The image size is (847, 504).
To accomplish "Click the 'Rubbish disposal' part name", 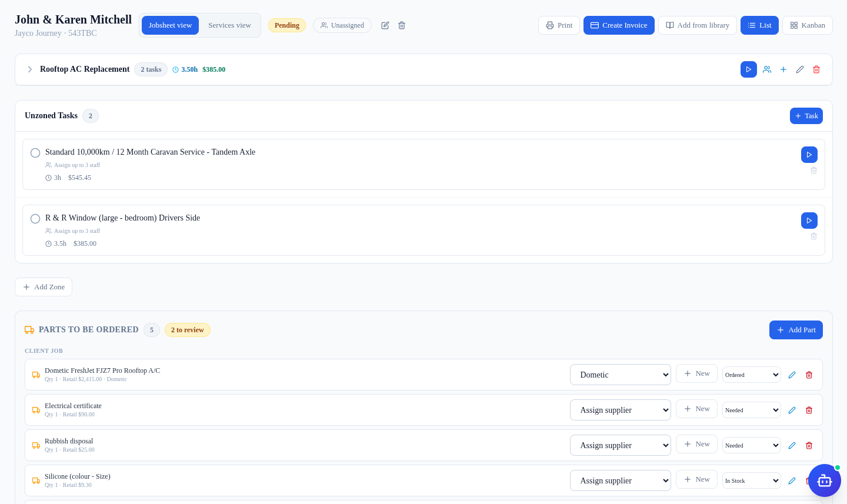I will pos(69,441).
